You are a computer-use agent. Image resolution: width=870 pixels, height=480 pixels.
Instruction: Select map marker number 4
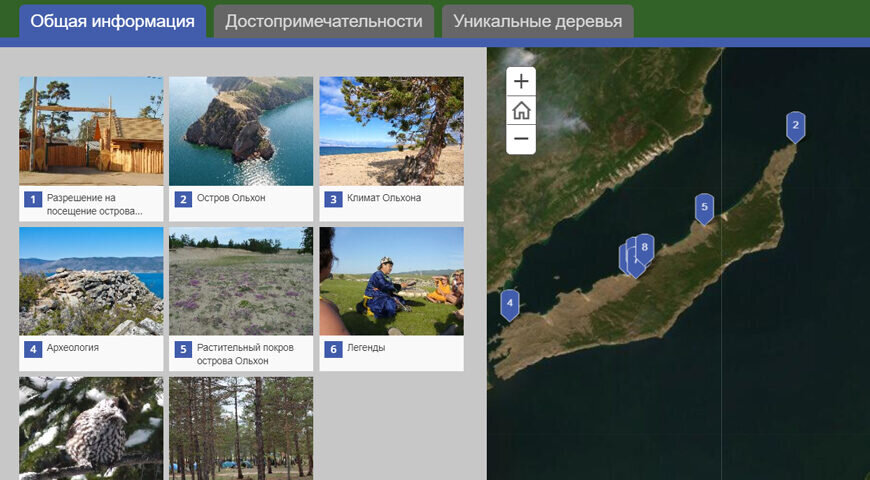(x=509, y=304)
